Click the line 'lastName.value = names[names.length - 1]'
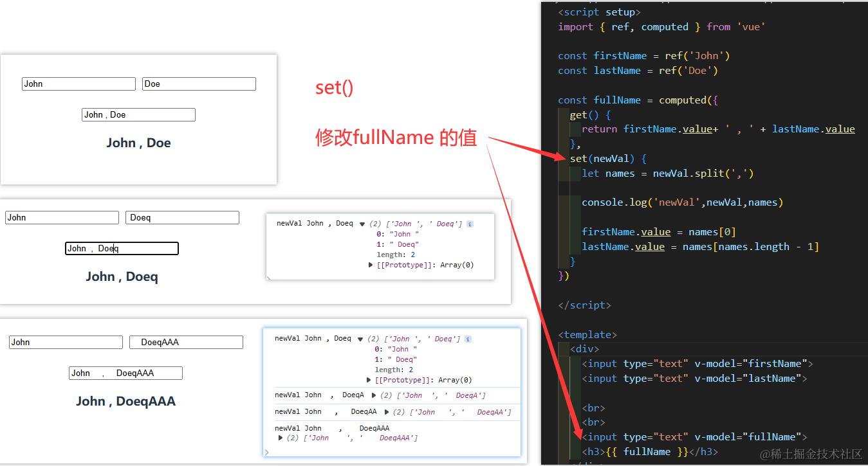 (700, 246)
